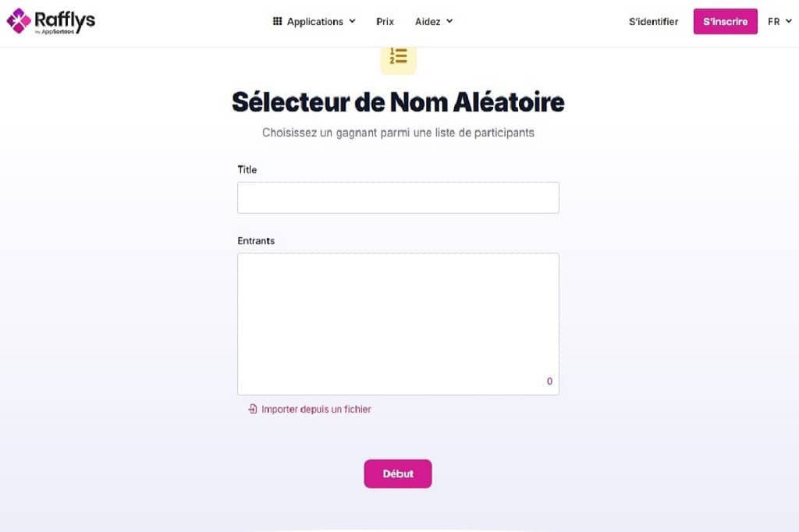Click the Applications grid icon
The width and height of the screenshot is (799, 532).
click(x=277, y=22)
